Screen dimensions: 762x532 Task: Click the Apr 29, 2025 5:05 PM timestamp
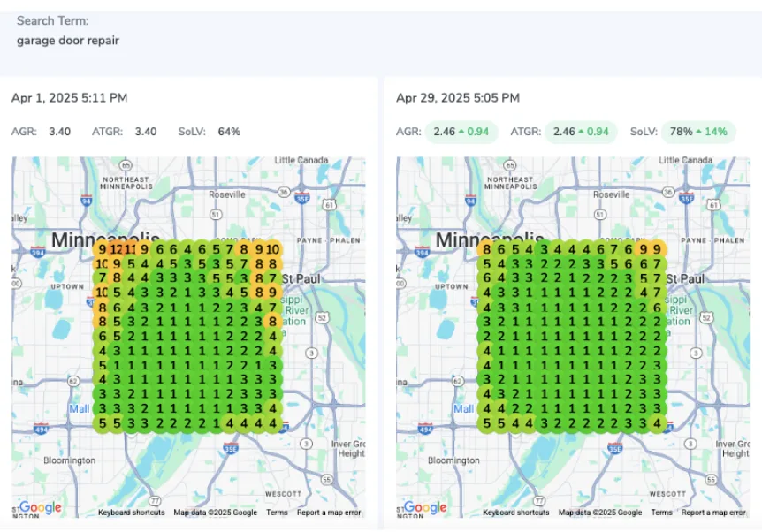(x=457, y=98)
